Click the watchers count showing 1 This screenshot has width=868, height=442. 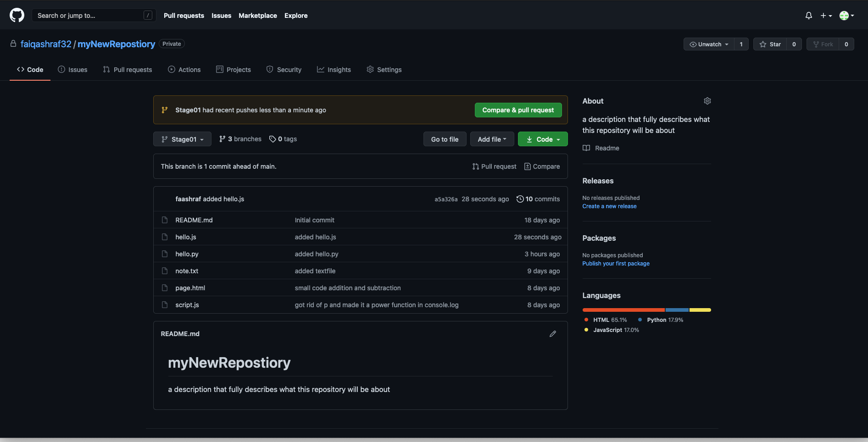click(741, 44)
